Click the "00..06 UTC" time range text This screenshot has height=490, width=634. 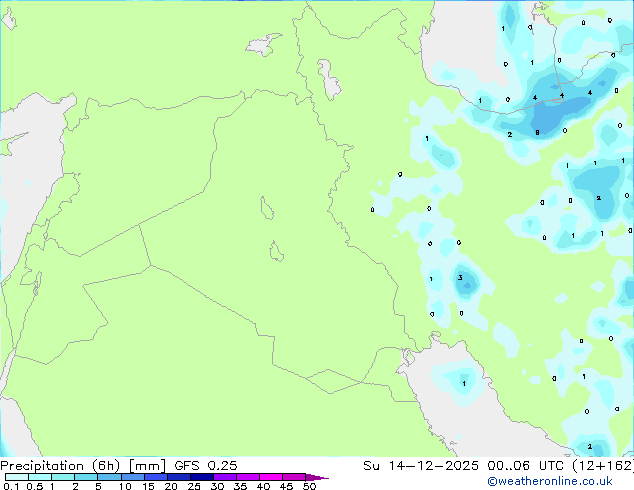(525, 466)
